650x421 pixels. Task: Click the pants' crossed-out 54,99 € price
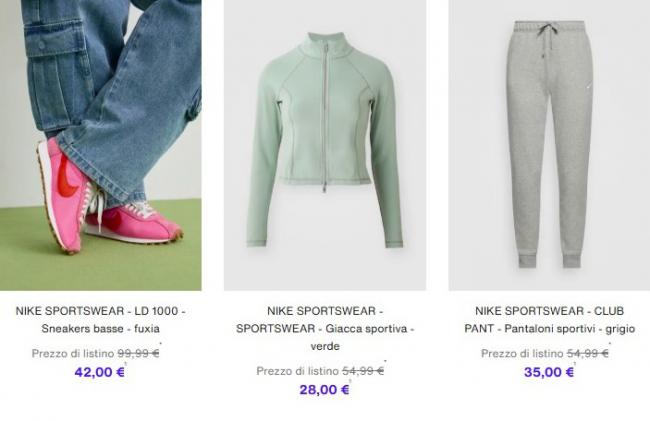coord(587,353)
